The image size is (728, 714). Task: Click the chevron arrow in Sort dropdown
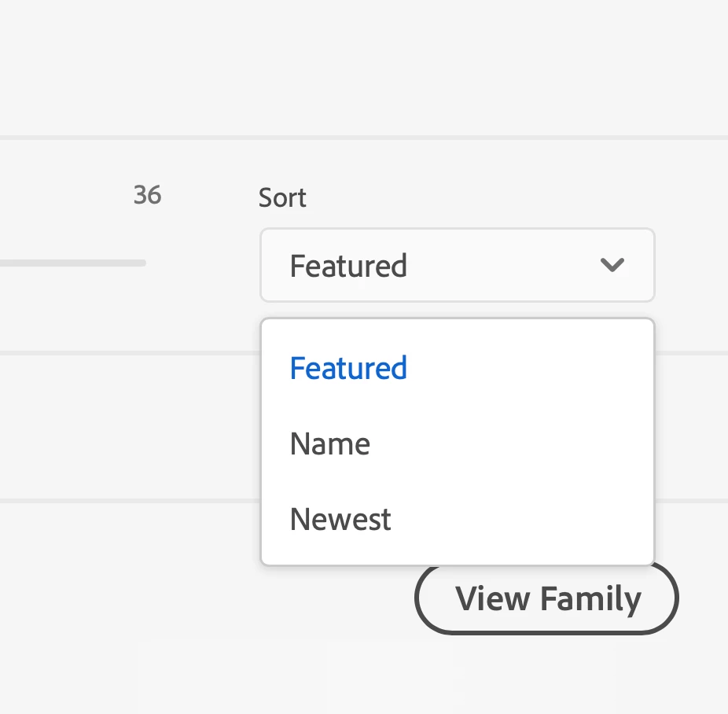(x=612, y=265)
